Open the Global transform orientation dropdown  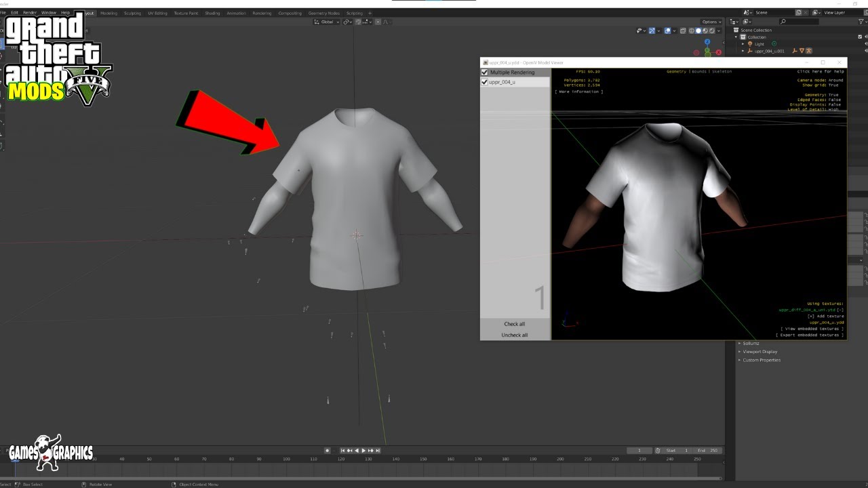328,22
